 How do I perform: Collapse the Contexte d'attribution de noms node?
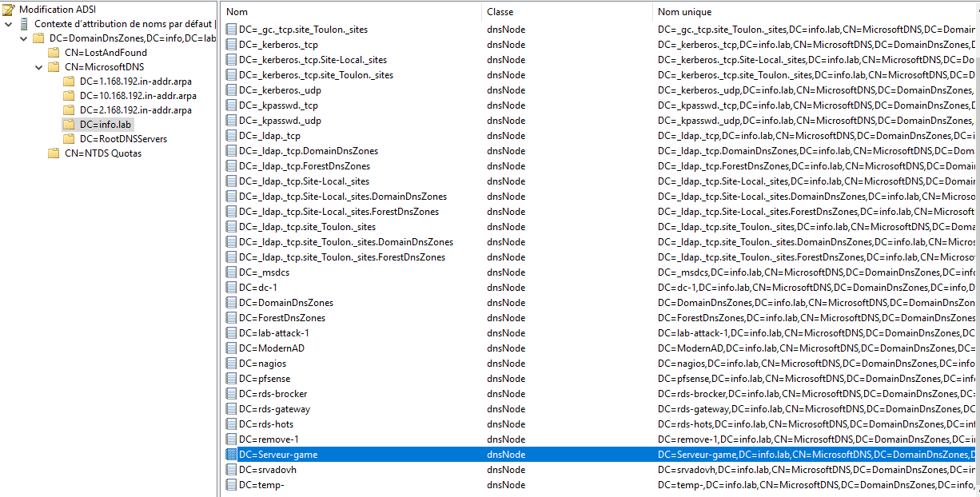point(9,24)
